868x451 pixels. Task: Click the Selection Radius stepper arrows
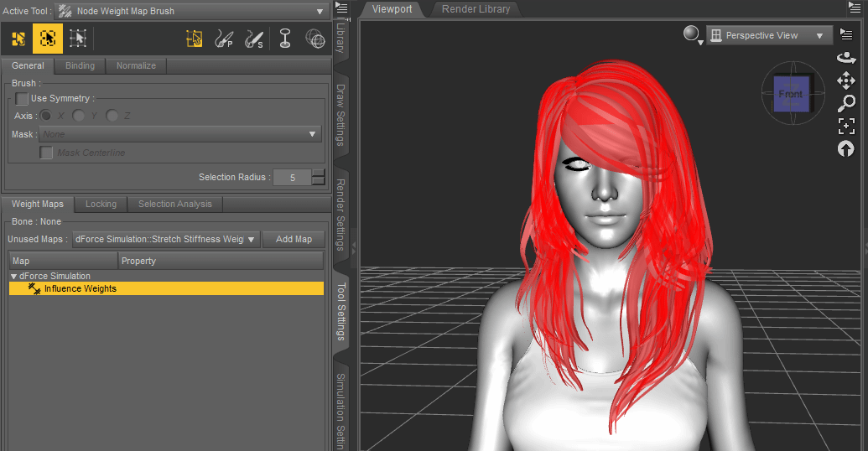[x=319, y=177]
